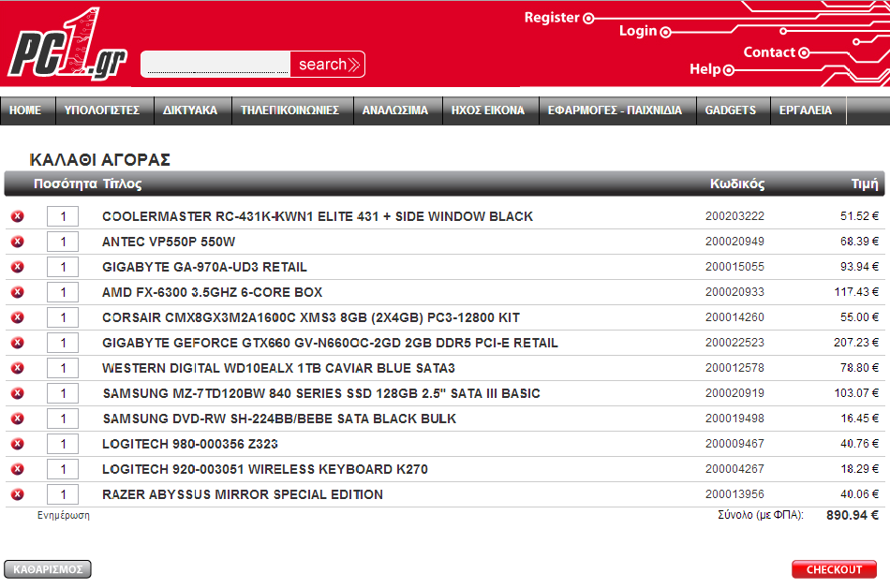The width and height of the screenshot is (890, 588).
Task: Edit quantity field for Coolermaster case
Action: coord(63,216)
